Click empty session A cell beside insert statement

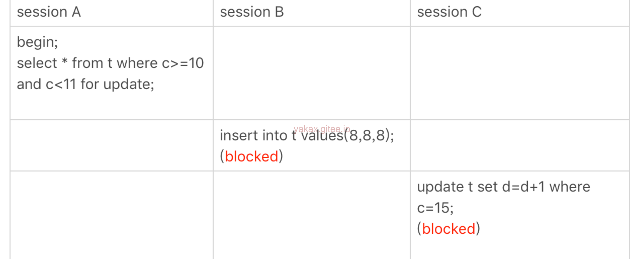click(112, 146)
